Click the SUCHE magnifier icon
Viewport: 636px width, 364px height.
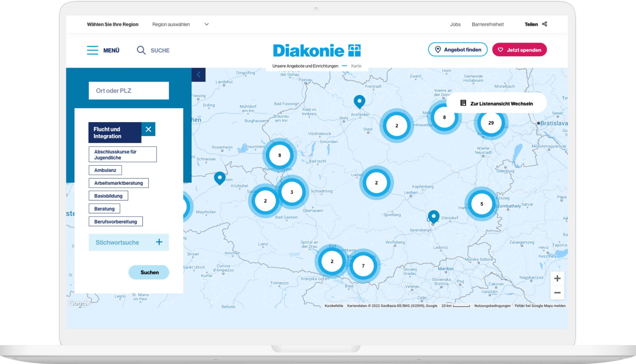pos(141,50)
